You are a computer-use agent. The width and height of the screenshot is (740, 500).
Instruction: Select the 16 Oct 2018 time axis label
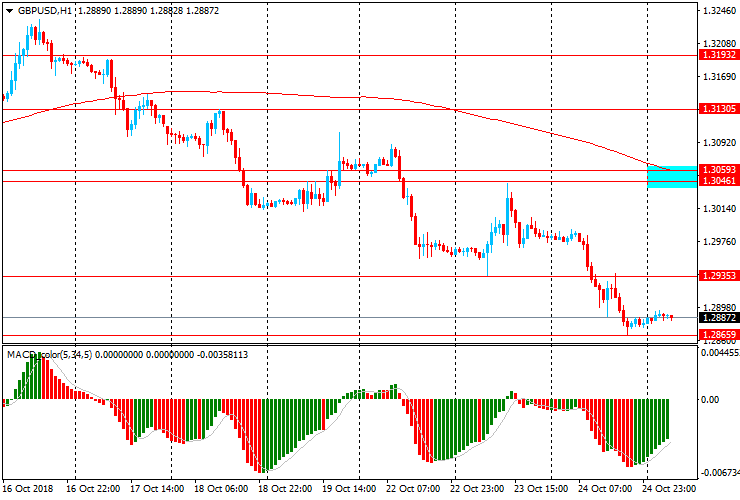28,489
